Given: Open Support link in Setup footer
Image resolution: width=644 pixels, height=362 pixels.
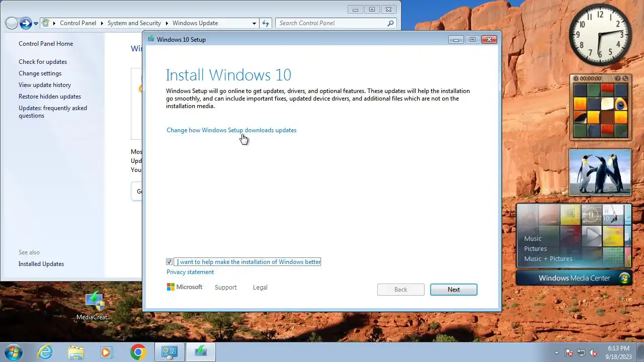Looking at the screenshot, I should coord(226,288).
